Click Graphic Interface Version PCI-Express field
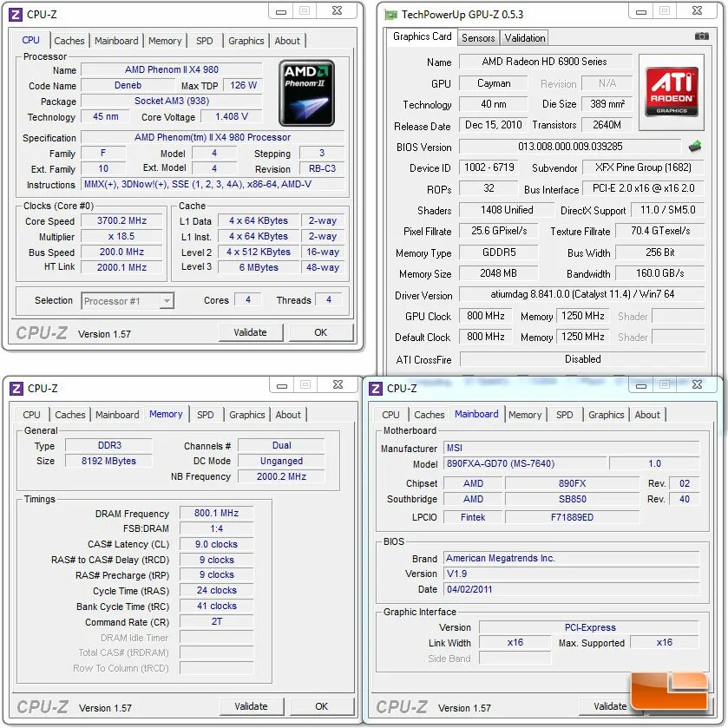The image size is (728, 728). pyautogui.click(x=589, y=627)
